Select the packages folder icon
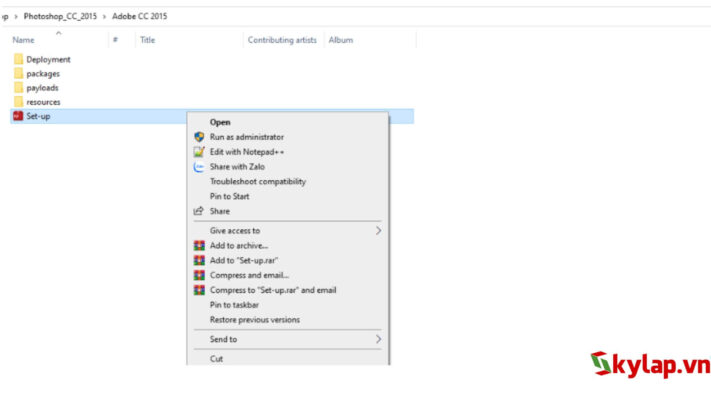 [18, 73]
